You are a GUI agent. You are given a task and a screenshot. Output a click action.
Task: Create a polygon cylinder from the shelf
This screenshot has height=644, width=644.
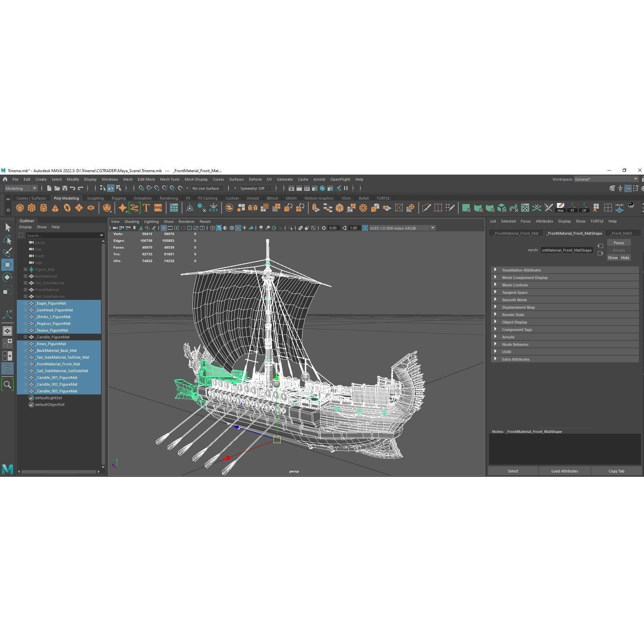(x=44, y=208)
